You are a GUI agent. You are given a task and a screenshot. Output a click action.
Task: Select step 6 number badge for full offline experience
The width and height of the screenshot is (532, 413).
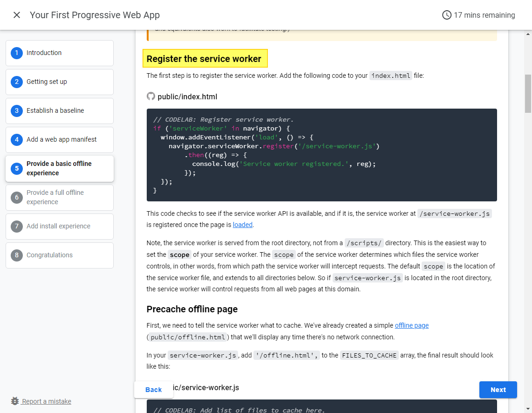tap(17, 197)
